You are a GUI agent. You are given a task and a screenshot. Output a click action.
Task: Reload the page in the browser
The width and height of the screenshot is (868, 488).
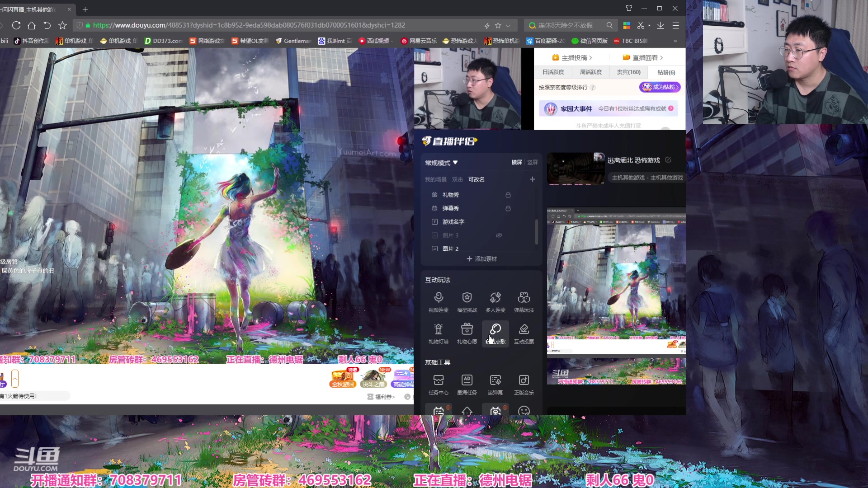(16, 25)
